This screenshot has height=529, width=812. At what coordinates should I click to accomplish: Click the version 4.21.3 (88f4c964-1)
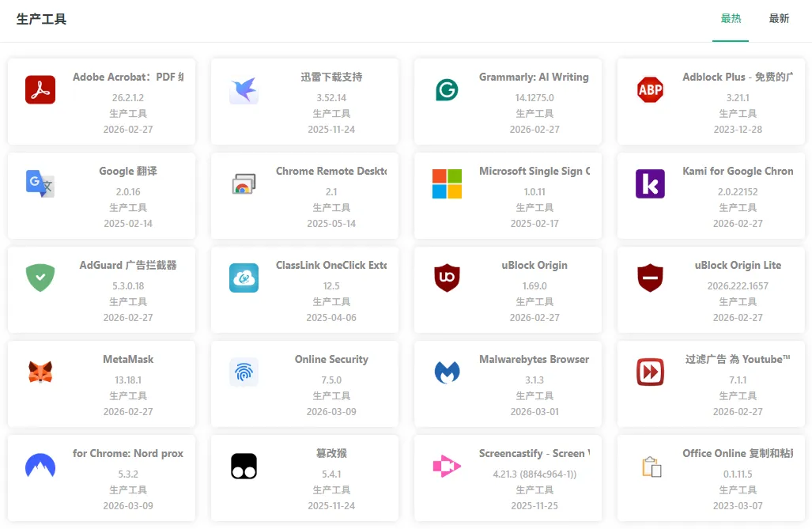[x=534, y=474]
